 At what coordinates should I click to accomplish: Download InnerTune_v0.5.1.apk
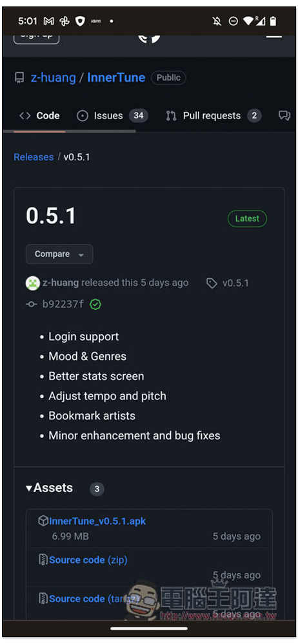point(97,521)
